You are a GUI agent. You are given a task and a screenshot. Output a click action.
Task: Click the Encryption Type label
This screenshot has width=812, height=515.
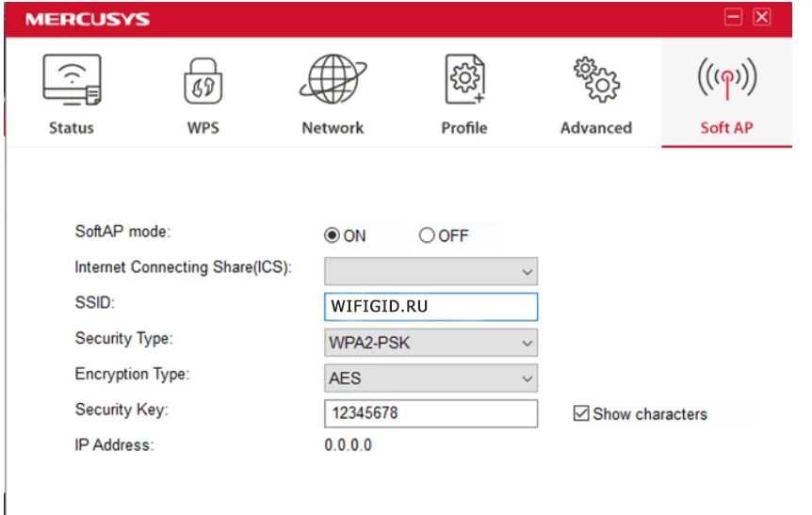(x=133, y=374)
